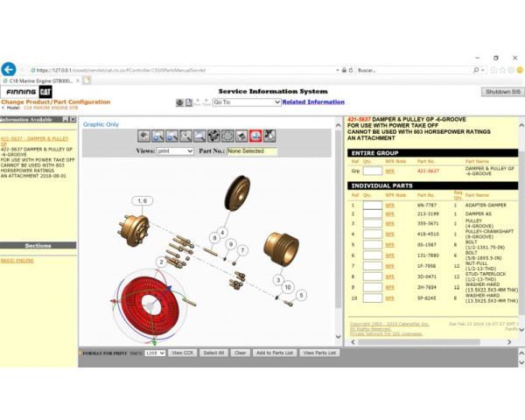Click the document icon beside Go To
The image size is (525, 420).
pyautogui.click(x=187, y=102)
